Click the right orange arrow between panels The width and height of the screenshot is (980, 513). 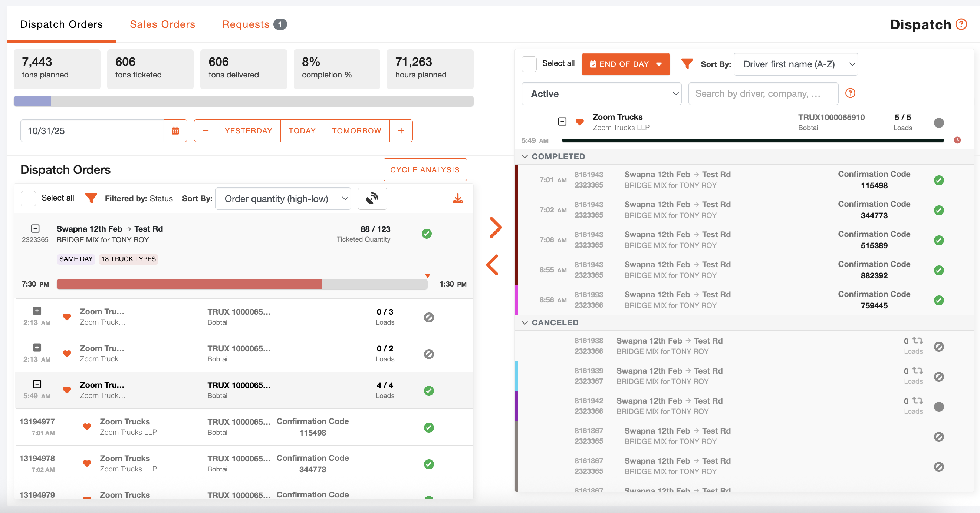click(x=495, y=228)
